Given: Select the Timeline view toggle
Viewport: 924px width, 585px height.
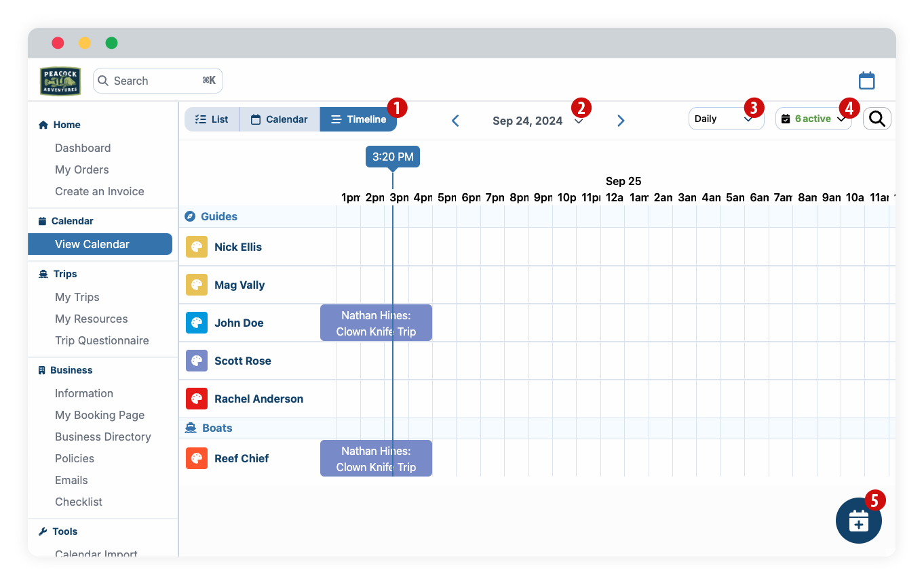Looking at the screenshot, I should tap(358, 119).
